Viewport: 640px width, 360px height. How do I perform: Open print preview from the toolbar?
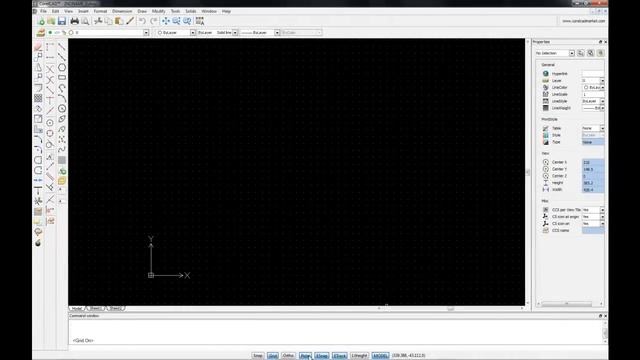click(85, 21)
